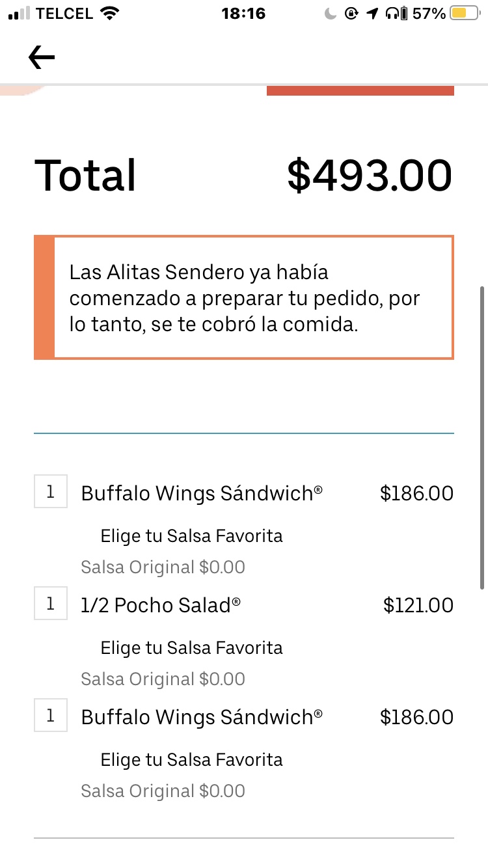488x868 pixels.
Task: Tap the Wi-Fi icon in status bar
Action: point(111,13)
